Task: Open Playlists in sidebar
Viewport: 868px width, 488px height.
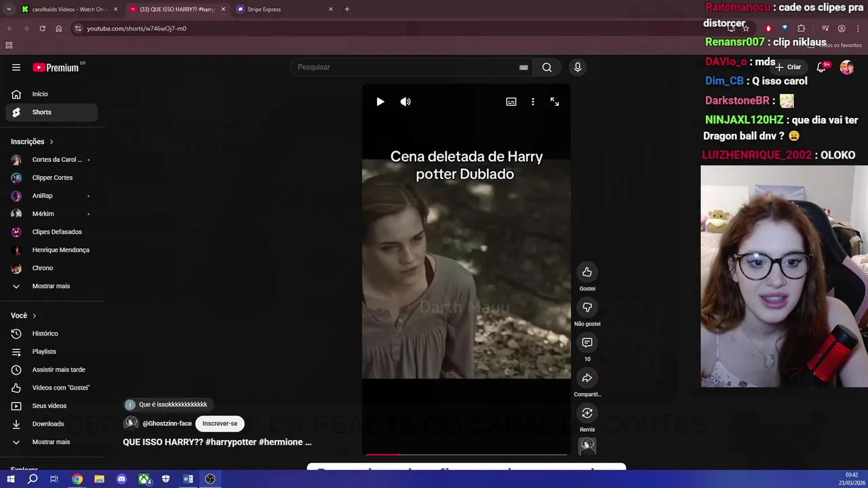Action: (x=52, y=352)
